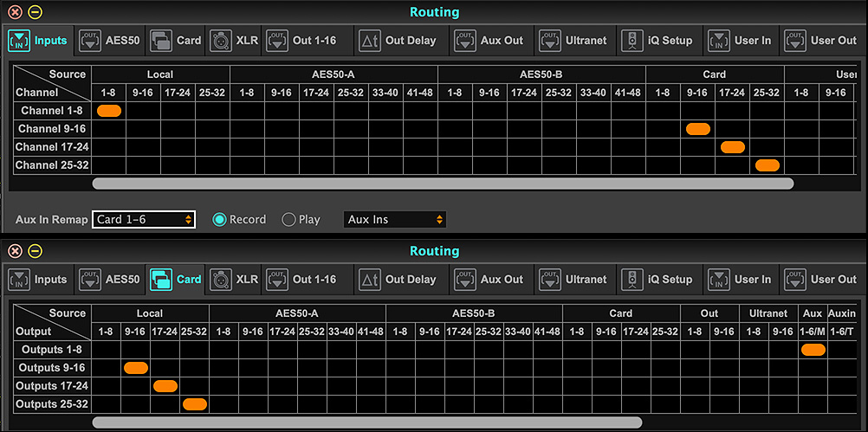Click the Ultranet icon in the Inputs routing window
Screen dimensions: 868x432
[x=550, y=40]
